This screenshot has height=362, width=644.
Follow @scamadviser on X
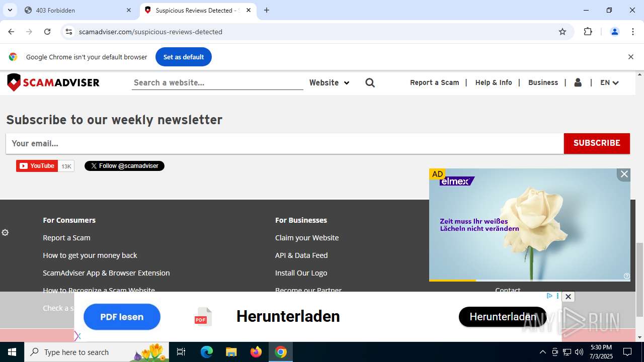(x=124, y=166)
